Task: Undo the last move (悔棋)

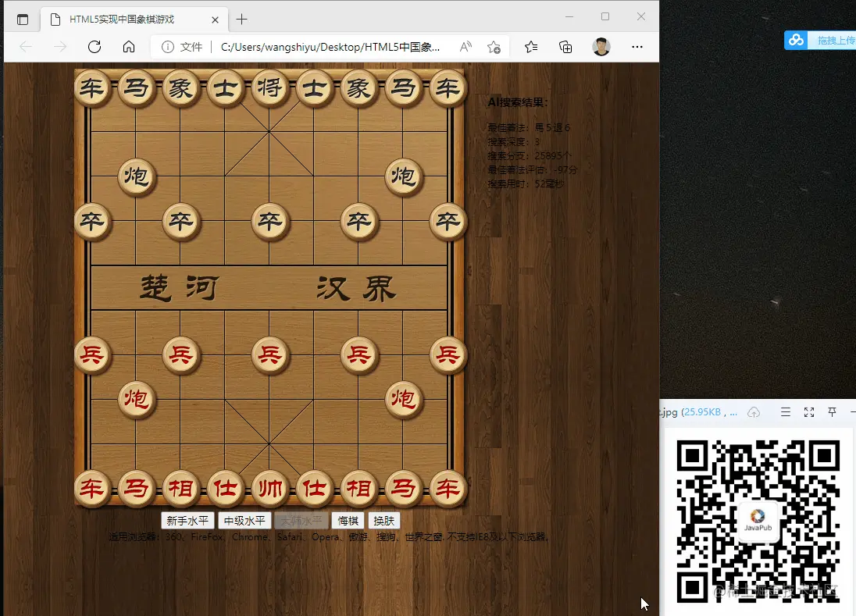Action: (347, 521)
